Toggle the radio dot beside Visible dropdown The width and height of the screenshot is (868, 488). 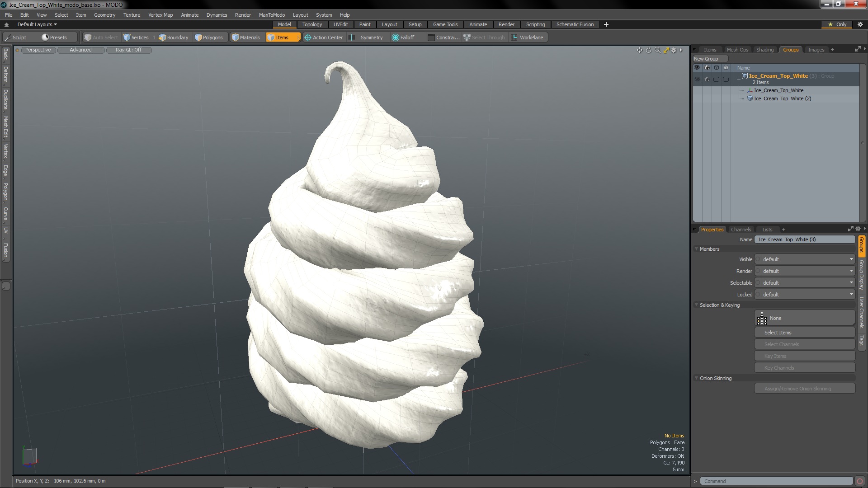tap(758, 259)
